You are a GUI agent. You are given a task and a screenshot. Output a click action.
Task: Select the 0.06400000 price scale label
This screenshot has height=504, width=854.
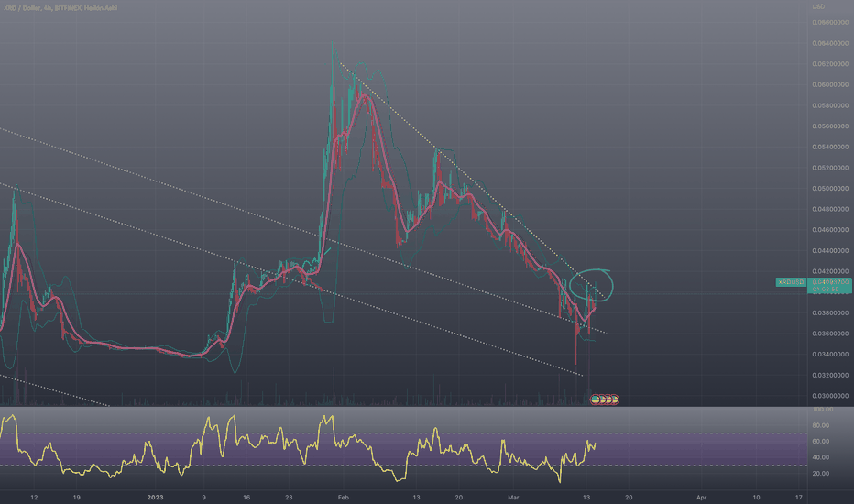click(830, 43)
